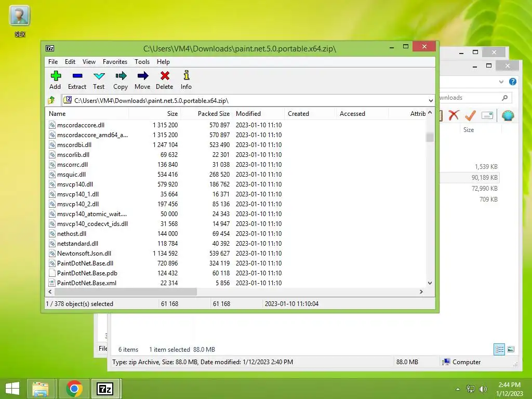Open the Edit menu
Viewport: 532px width, 399px height.
(x=70, y=62)
